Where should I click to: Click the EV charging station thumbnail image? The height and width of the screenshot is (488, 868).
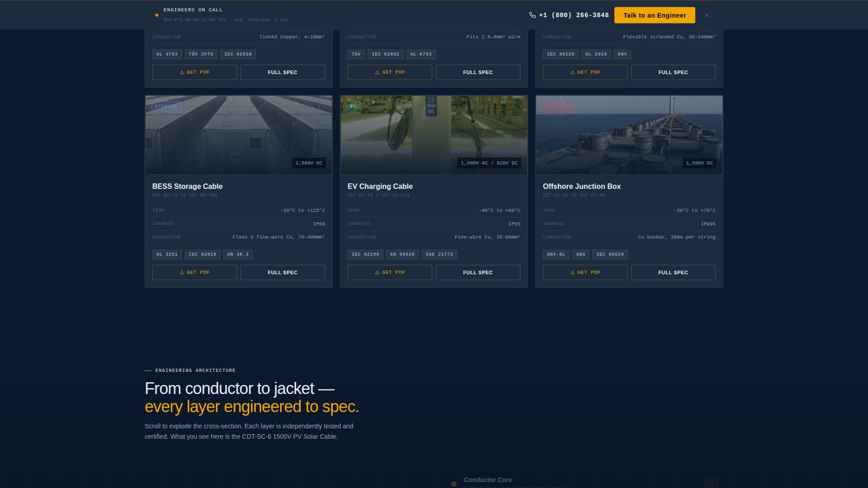coord(434,136)
